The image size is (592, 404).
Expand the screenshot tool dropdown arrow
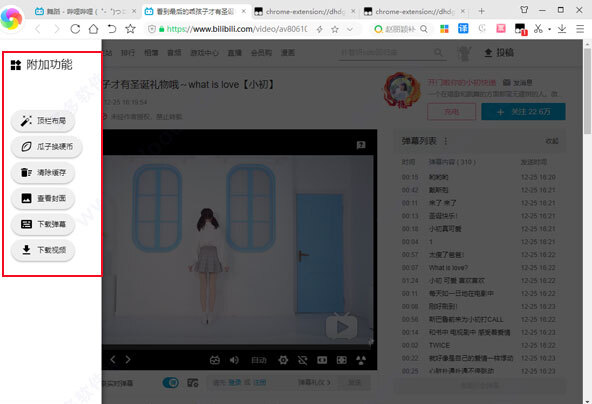click(x=549, y=29)
